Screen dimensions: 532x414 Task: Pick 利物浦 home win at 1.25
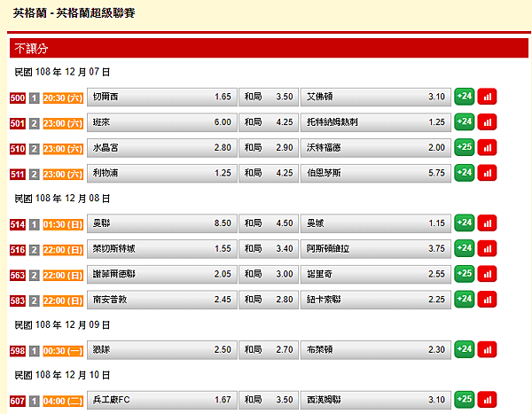point(162,174)
